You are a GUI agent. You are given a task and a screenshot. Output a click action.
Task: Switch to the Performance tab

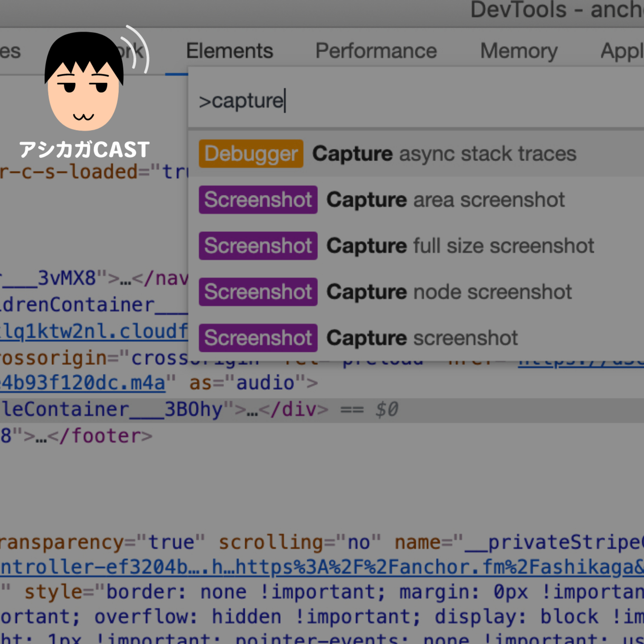tap(376, 51)
